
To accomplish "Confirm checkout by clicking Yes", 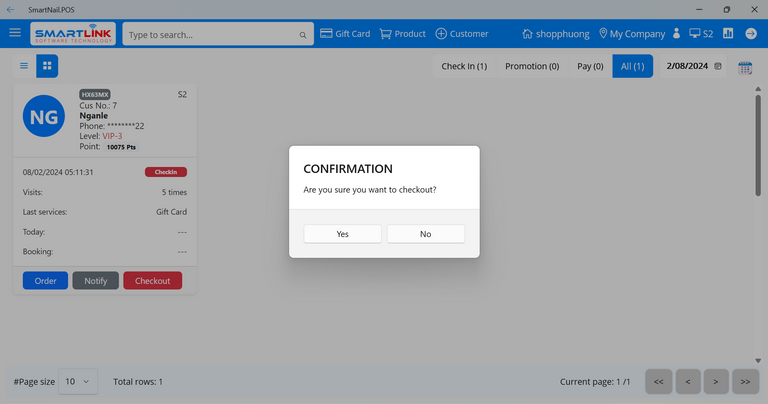I will (x=342, y=233).
